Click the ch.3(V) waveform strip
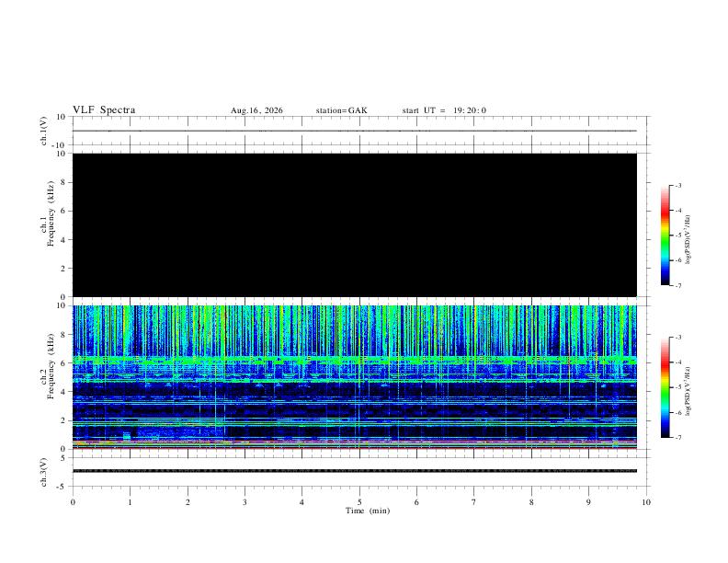 pos(355,471)
